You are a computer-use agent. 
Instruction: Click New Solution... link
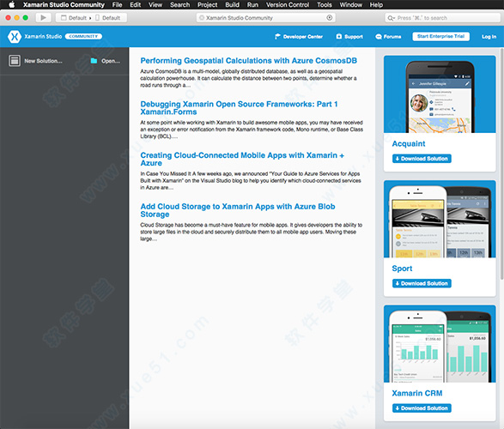44,61
